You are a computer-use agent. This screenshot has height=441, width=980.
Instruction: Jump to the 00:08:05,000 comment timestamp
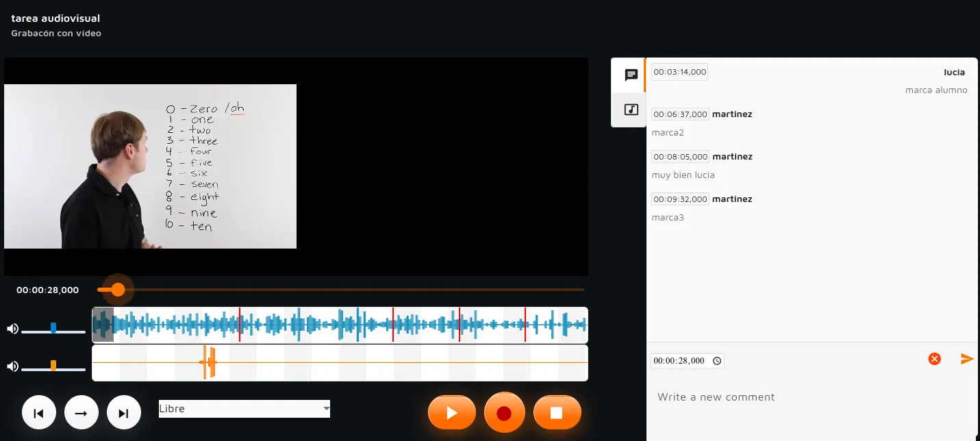click(x=680, y=157)
